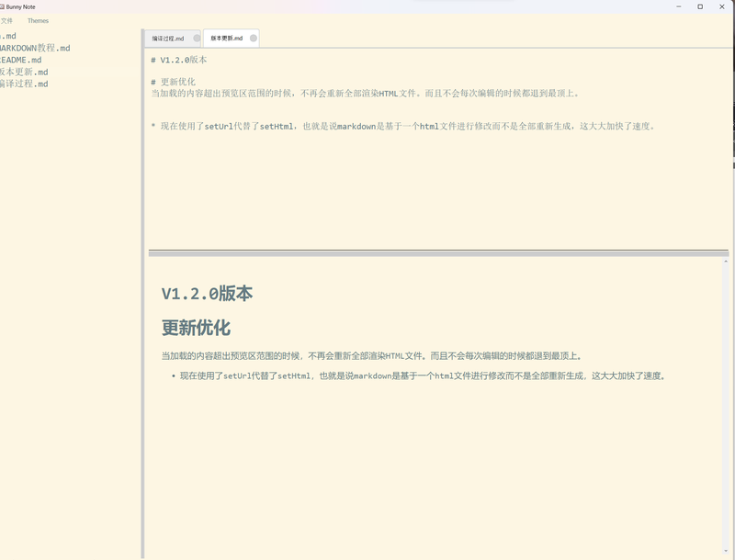Click the '# V1.2.0版本' line in editor
This screenshot has height=560, width=735.
[179, 60]
